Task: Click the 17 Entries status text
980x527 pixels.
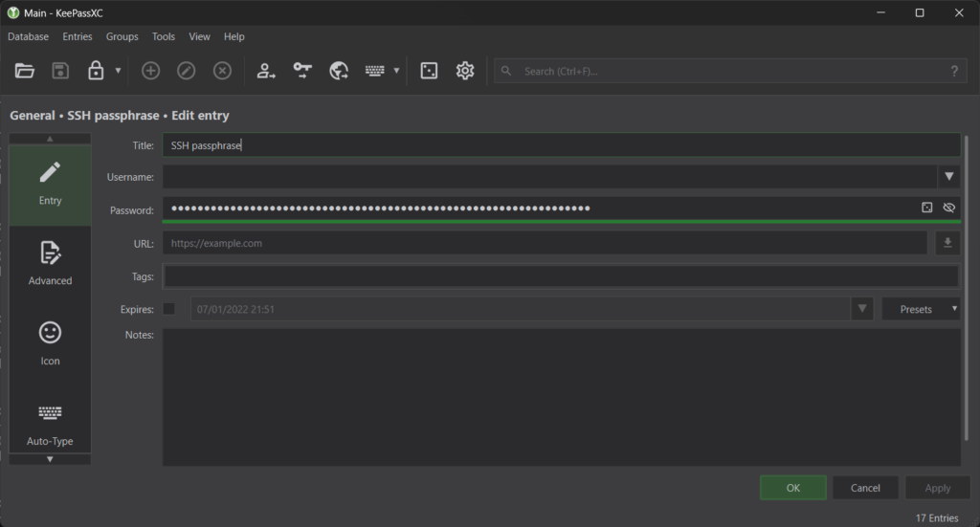Action: click(936, 517)
